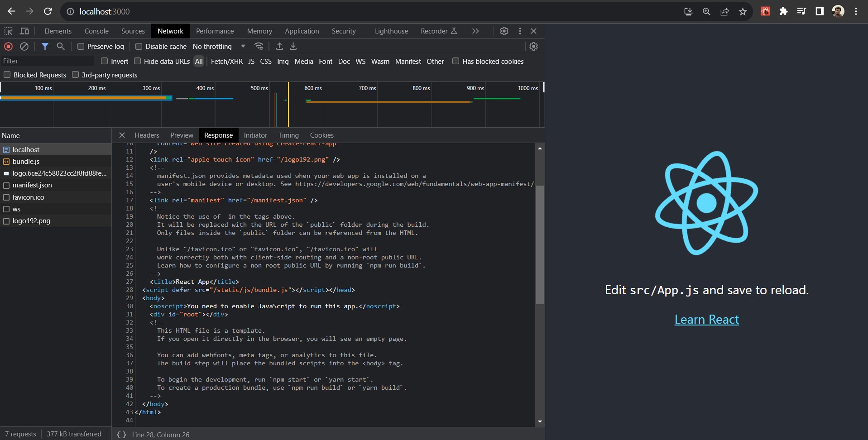This screenshot has height=440, width=868.
Task: Toggle the browser side panel icon
Action: 820,11
